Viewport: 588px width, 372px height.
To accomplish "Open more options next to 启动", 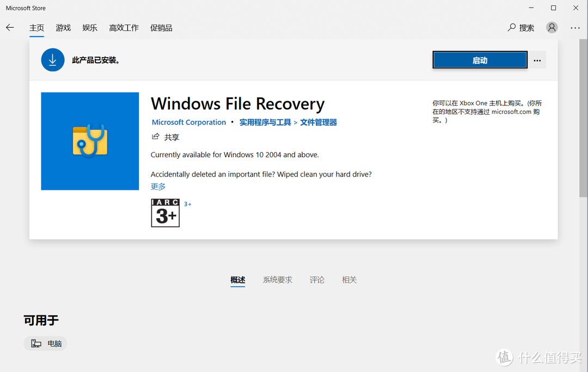I will [537, 60].
